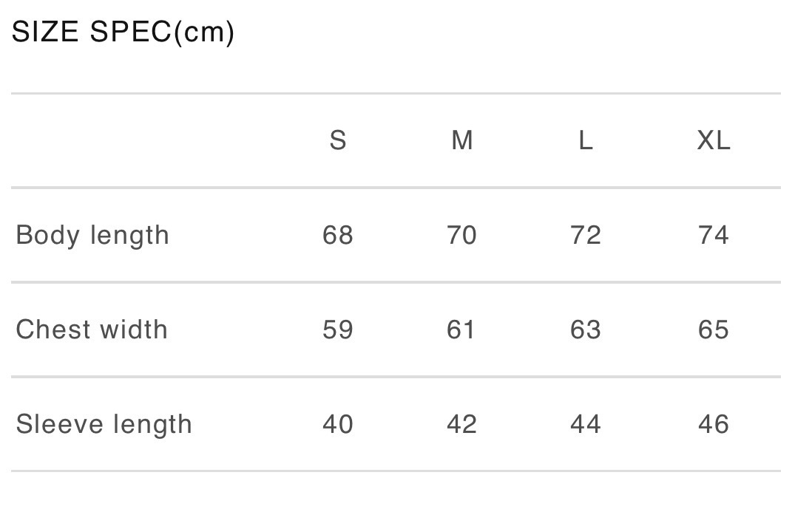Pick Sleeve length value 40 for S

[338, 424]
